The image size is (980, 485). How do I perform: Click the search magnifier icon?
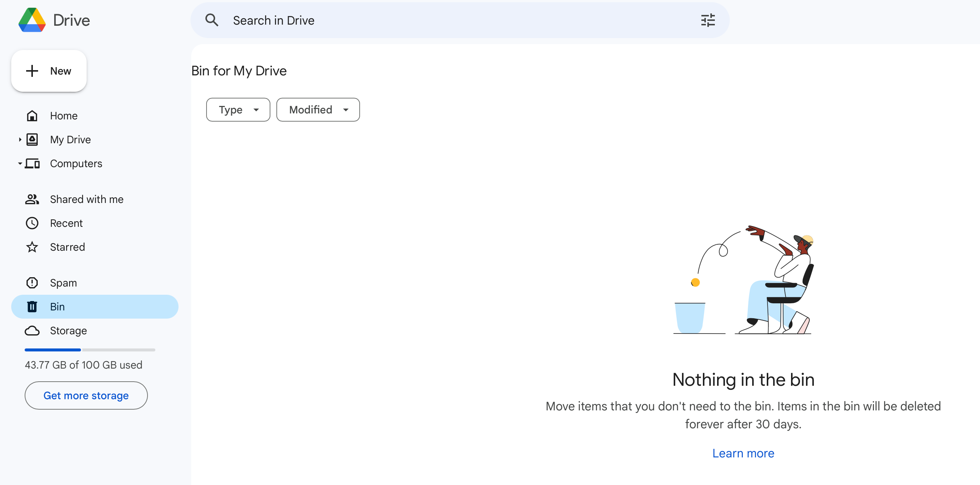[x=212, y=20]
